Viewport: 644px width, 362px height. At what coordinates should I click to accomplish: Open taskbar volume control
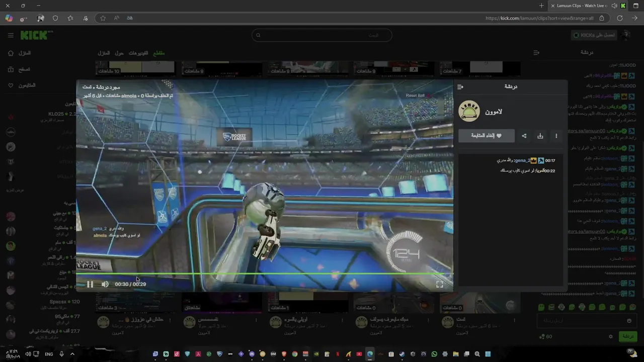(x=28, y=354)
